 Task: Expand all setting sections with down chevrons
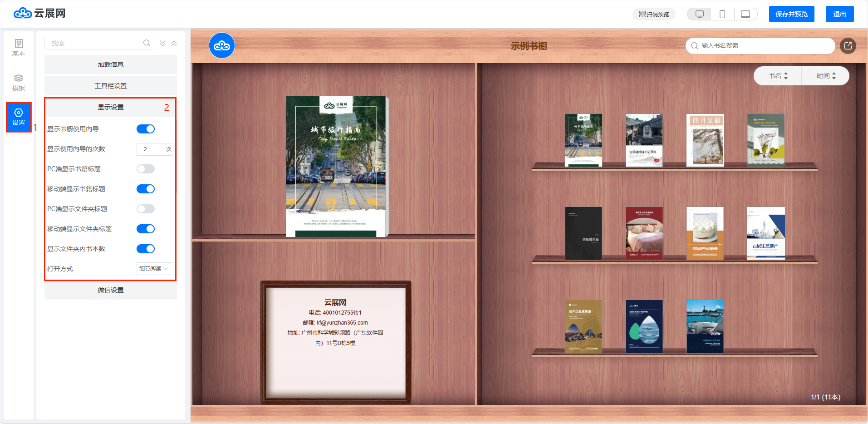pos(163,44)
